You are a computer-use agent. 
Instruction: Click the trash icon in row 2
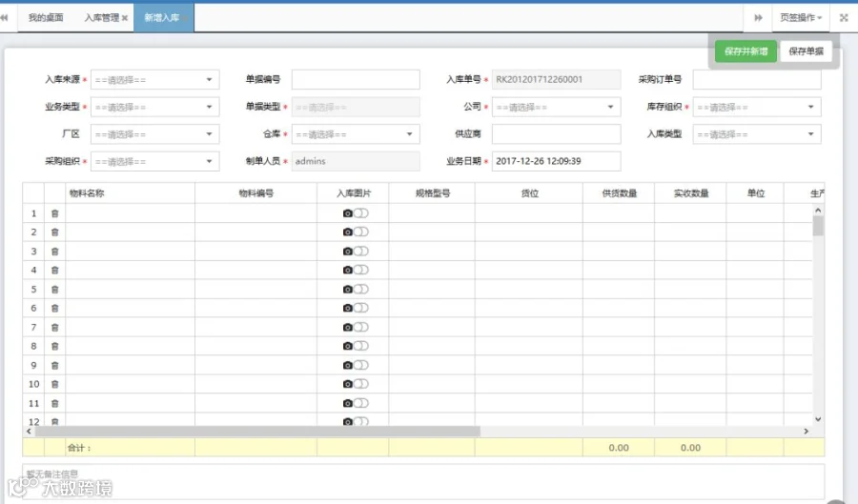(x=54, y=232)
